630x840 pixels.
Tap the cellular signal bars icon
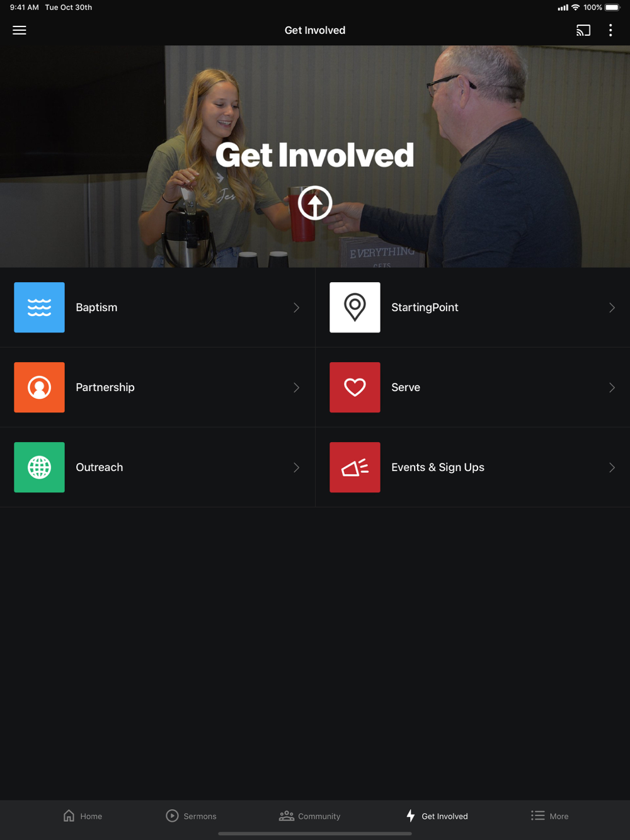[x=563, y=8]
